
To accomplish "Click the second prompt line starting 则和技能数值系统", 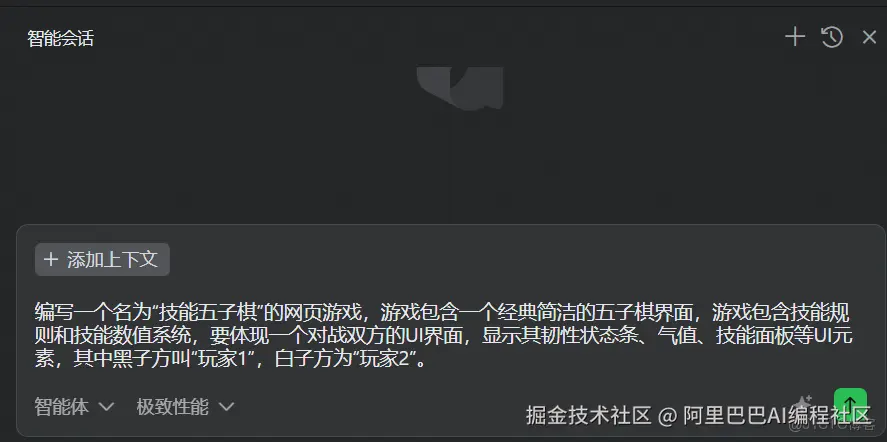I will point(444,336).
